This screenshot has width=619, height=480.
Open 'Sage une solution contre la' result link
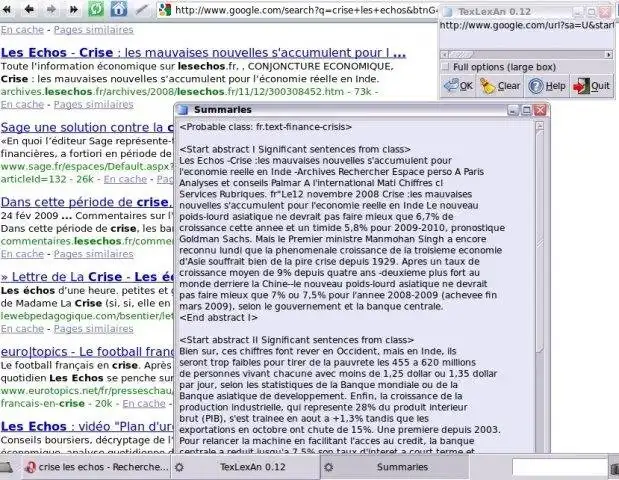point(87,128)
